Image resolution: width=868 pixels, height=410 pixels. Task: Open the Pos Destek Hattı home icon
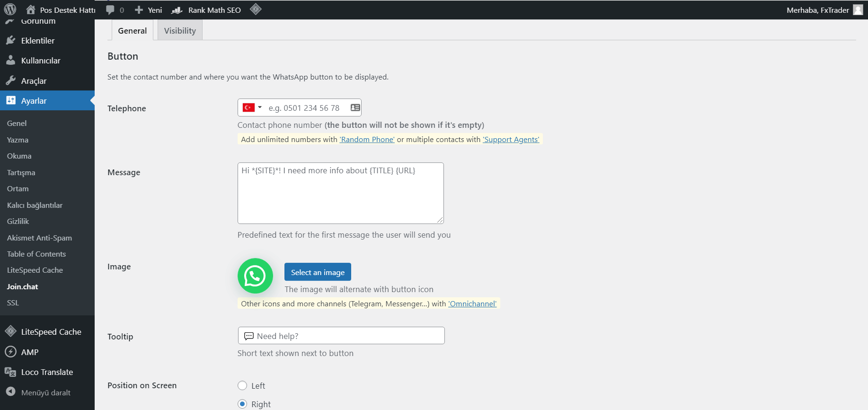[31, 9]
